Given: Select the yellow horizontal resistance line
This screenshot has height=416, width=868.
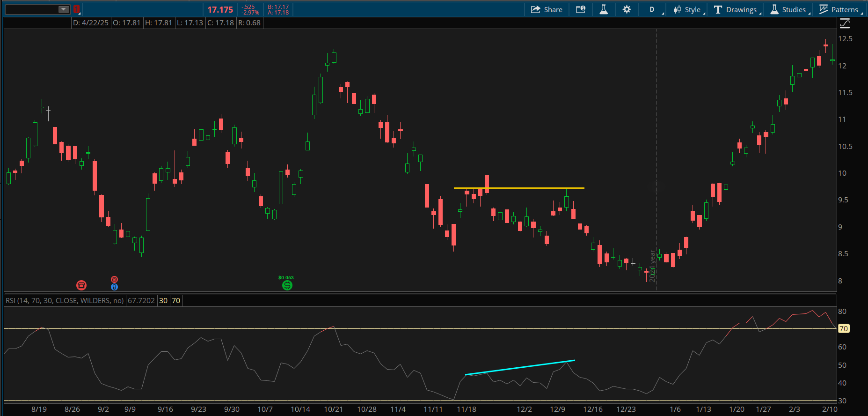Looking at the screenshot, I should [x=519, y=188].
